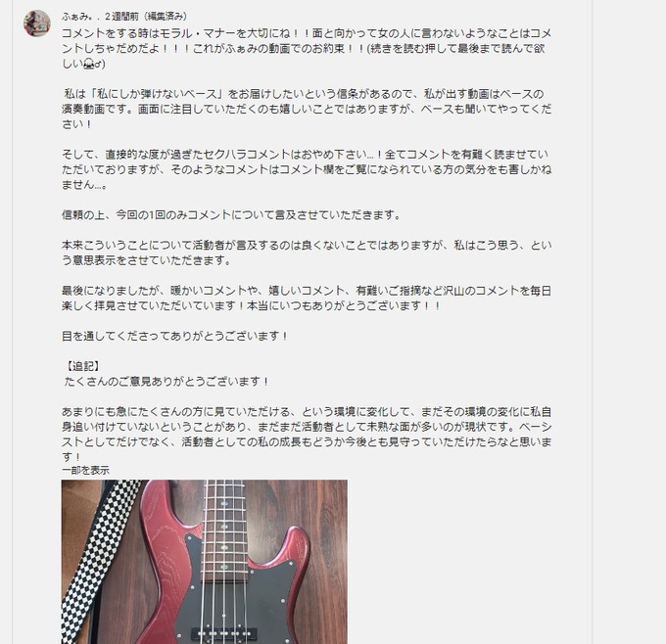Image resolution: width=666 pixels, height=644 pixels.
Task: Open the 2週間前（編集済み）timestamp link
Action: tap(146, 17)
